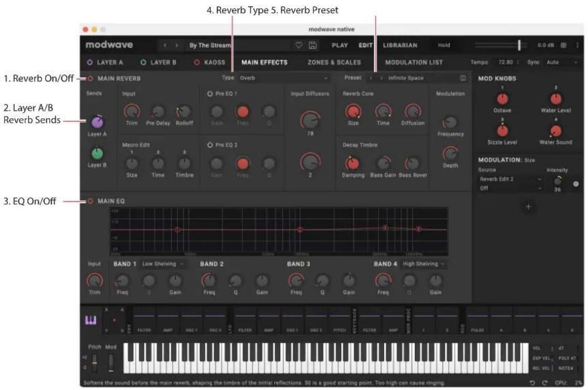
Task: Open the grid icon next to 0.0 dB
Action: coord(563,45)
